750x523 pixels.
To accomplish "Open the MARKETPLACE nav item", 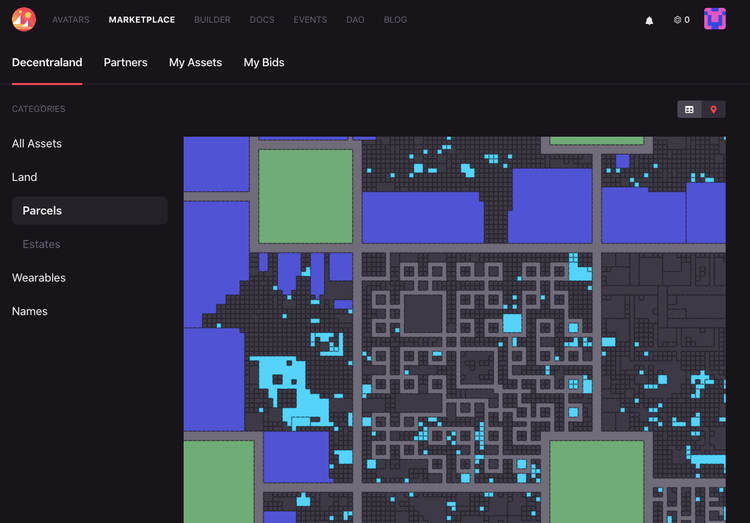I will point(142,20).
